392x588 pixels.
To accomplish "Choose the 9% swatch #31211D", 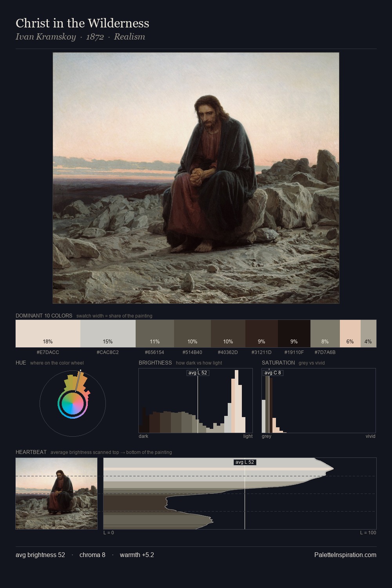I will (261, 334).
